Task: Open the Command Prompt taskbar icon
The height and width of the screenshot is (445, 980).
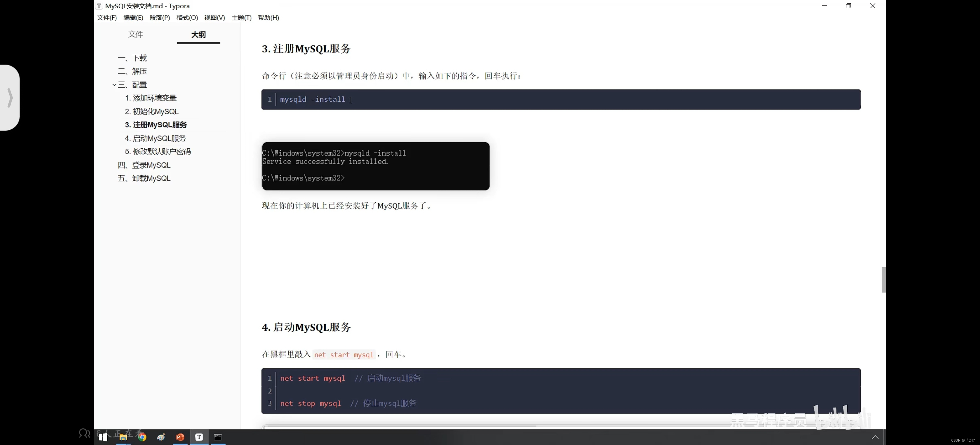Action: 218,437
